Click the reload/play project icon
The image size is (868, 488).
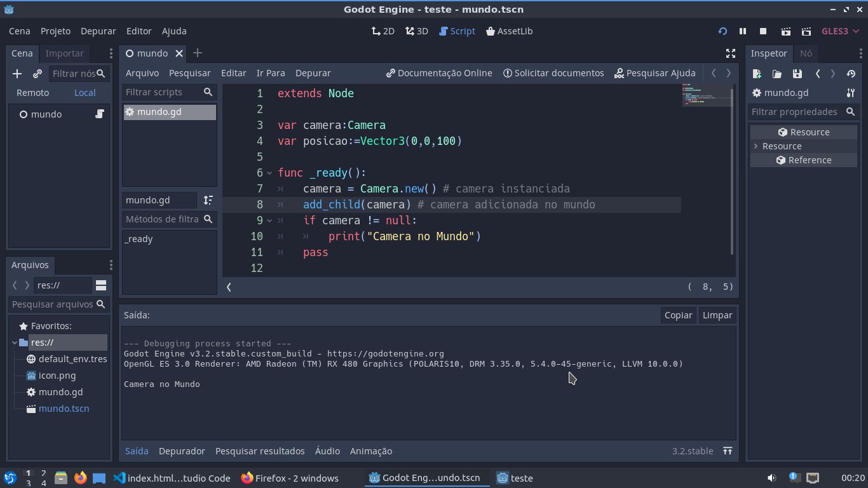pyautogui.click(x=722, y=31)
